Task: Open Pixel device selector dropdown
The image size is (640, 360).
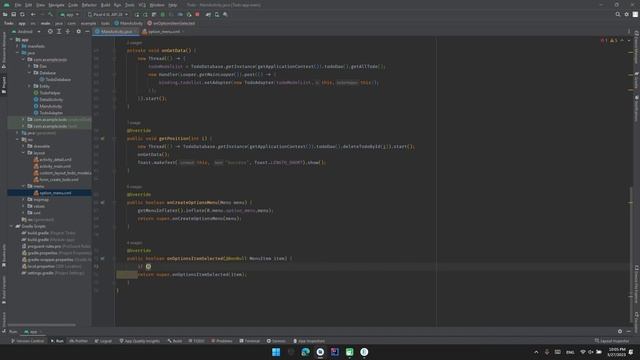Action: tap(108, 14)
